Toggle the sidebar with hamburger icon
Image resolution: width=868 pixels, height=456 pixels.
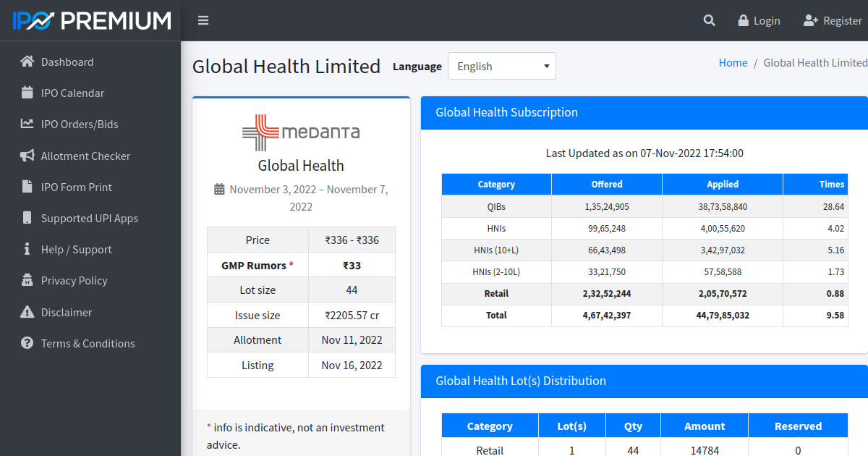(x=203, y=20)
